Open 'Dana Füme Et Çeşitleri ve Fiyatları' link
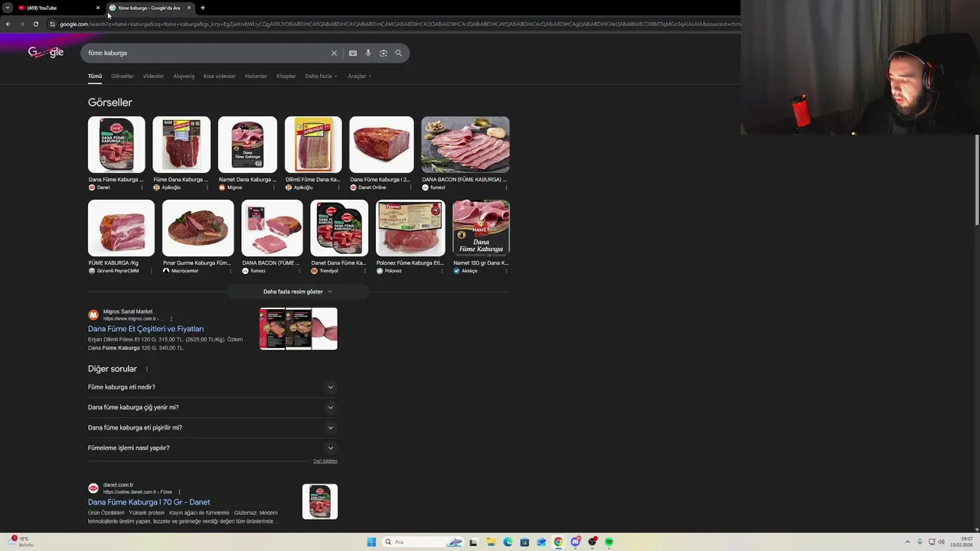Image resolution: width=980 pixels, height=551 pixels. pos(145,329)
